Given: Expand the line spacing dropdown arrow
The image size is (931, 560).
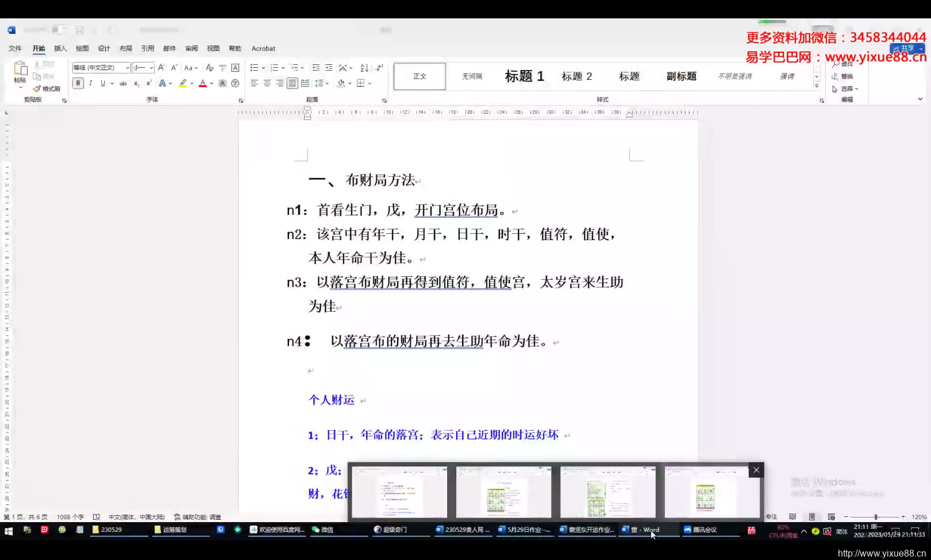Looking at the screenshot, I should tap(328, 83).
